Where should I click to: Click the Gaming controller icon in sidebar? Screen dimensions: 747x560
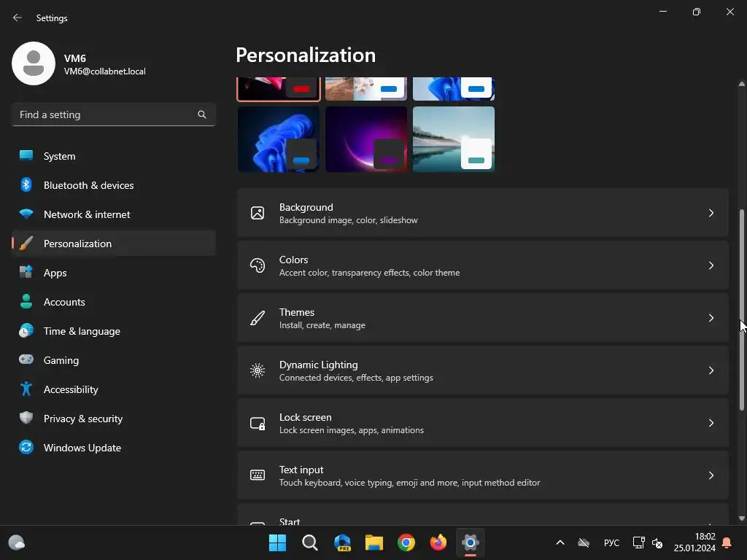[26, 359]
